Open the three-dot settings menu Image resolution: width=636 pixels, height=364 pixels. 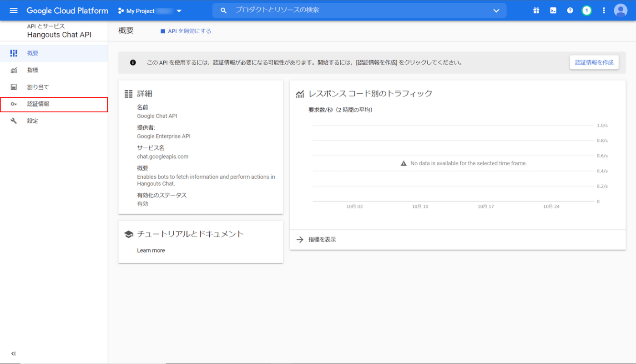604,10
